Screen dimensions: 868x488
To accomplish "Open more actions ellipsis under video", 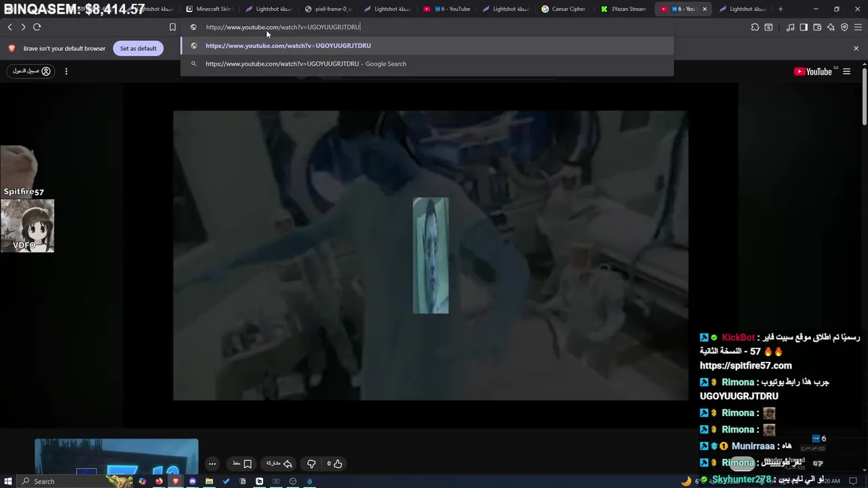I will (212, 464).
